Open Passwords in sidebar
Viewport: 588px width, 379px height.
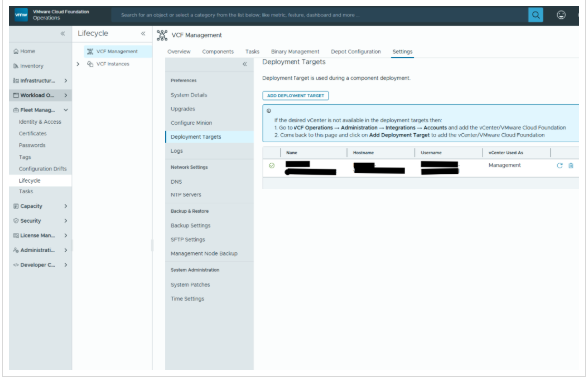(x=32, y=145)
